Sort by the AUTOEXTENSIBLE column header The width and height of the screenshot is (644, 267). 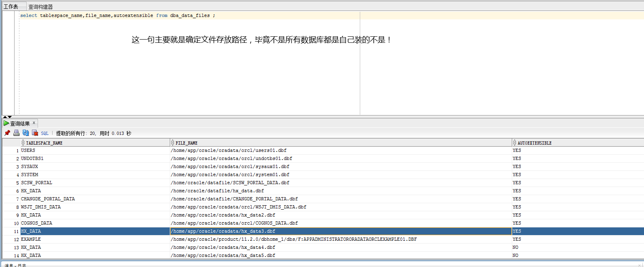coord(578,143)
